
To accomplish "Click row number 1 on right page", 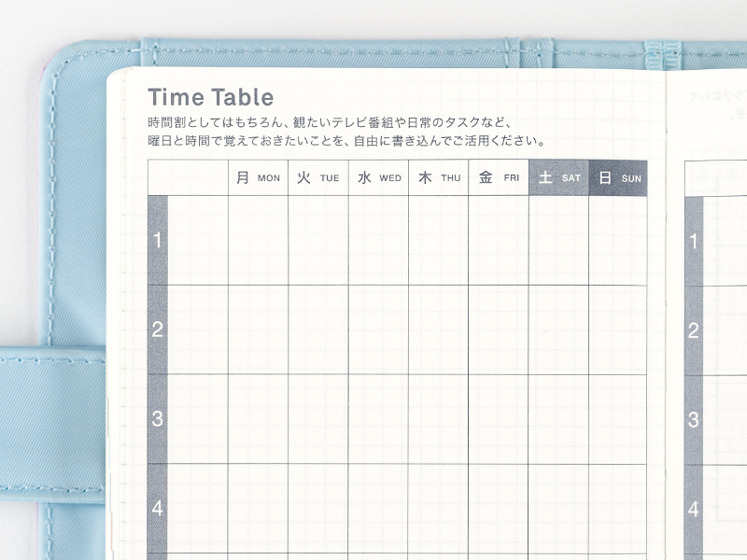I will pos(694,242).
